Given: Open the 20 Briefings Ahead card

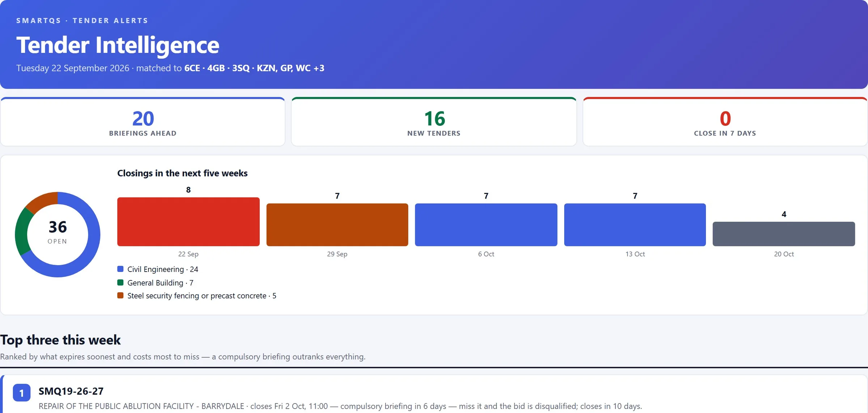Looking at the screenshot, I should click(143, 122).
